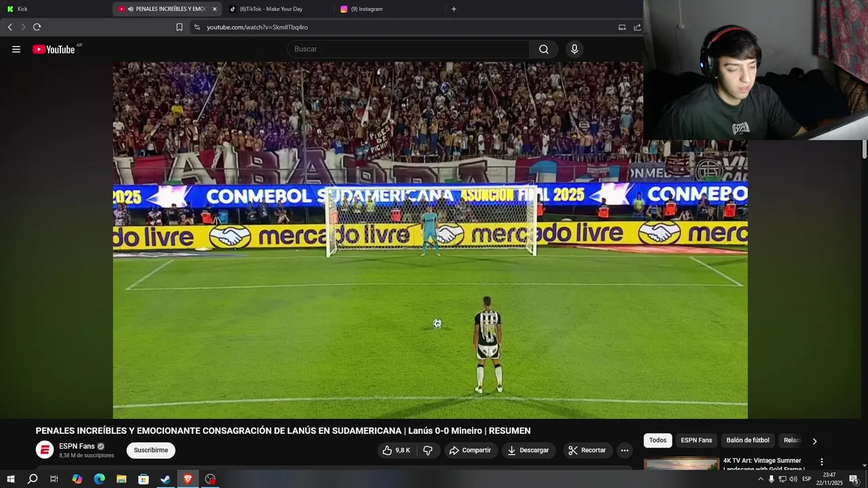Show more category chips with right chevron
The image size is (868, 488).
pos(814,441)
